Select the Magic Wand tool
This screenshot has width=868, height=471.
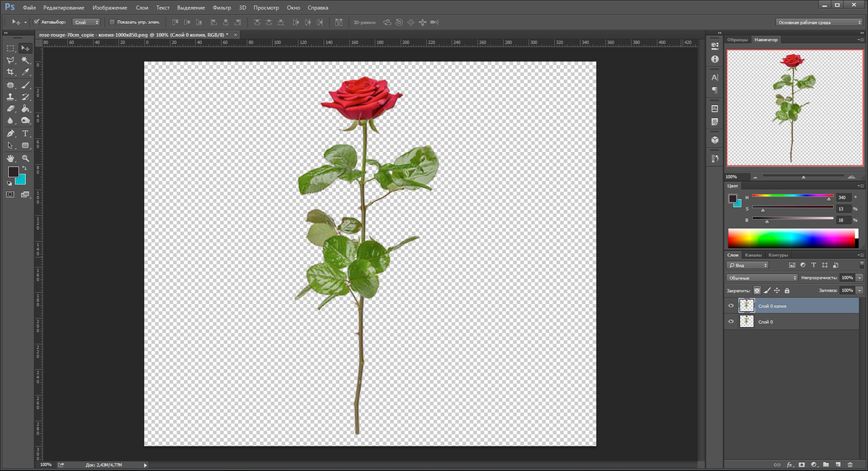25,60
